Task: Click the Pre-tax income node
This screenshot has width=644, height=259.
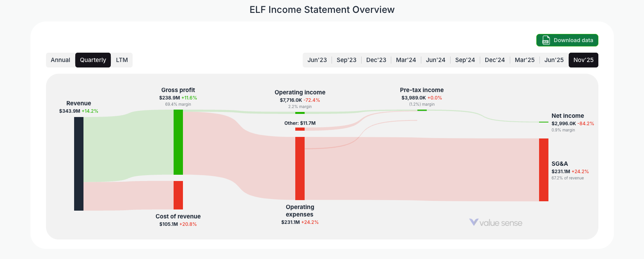Action: tap(421, 111)
